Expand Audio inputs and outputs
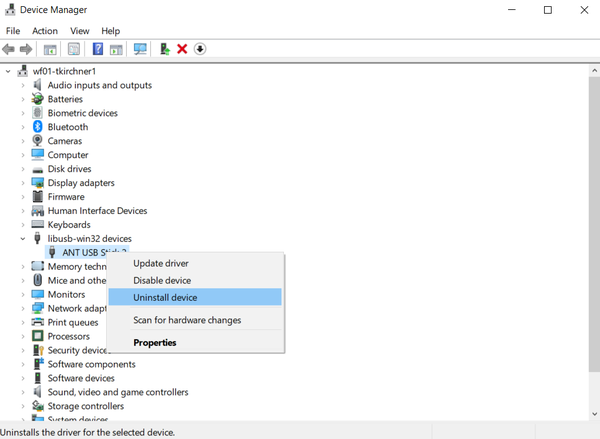Image resolution: width=600 pixels, height=439 pixels. 23,85
